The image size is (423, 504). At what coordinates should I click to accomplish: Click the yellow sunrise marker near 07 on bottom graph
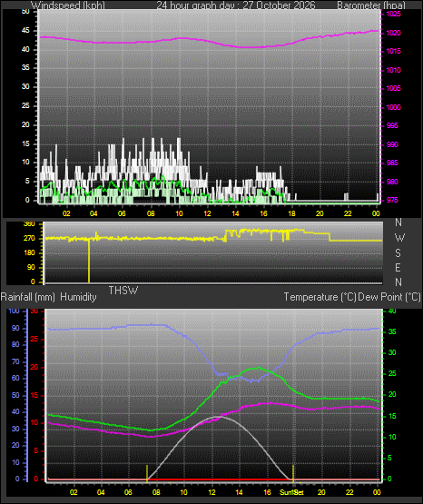point(147,474)
